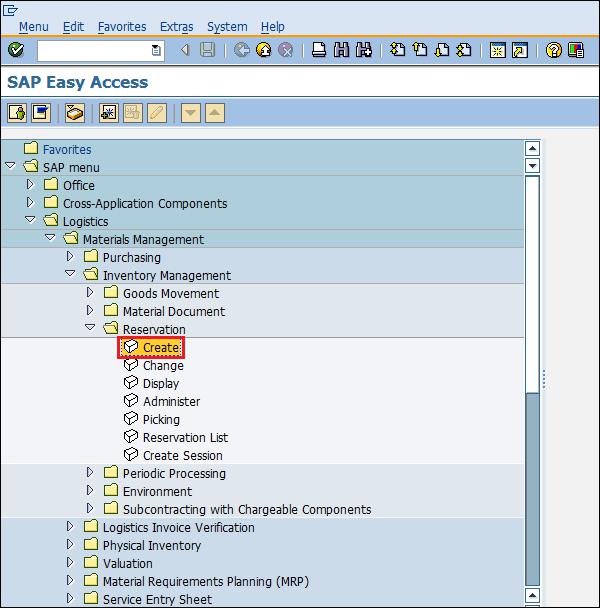The height and width of the screenshot is (608, 600).
Task: Expand the Office folder
Action: click(x=30, y=184)
